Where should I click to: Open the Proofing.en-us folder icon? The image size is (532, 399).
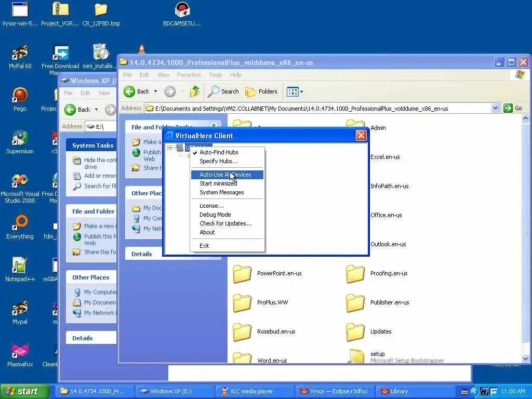tap(355, 274)
